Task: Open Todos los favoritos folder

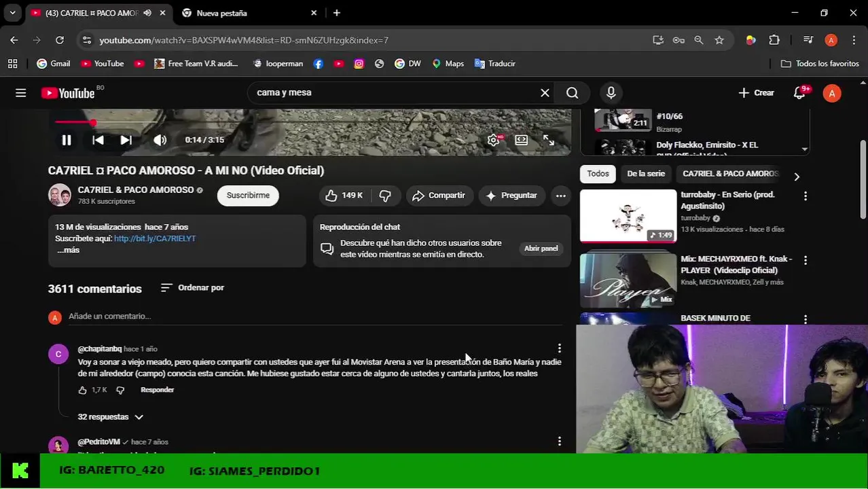Action: tap(820, 64)
